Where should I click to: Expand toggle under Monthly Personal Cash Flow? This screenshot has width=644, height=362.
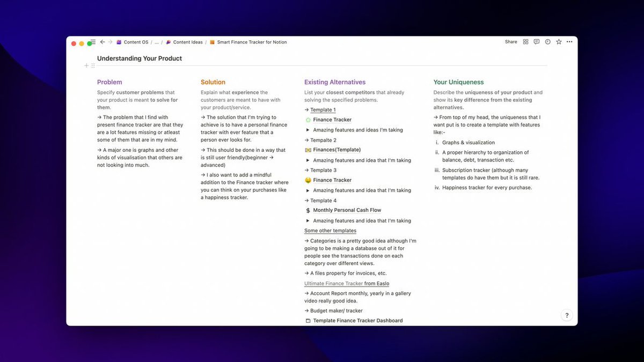click(308, 220)
